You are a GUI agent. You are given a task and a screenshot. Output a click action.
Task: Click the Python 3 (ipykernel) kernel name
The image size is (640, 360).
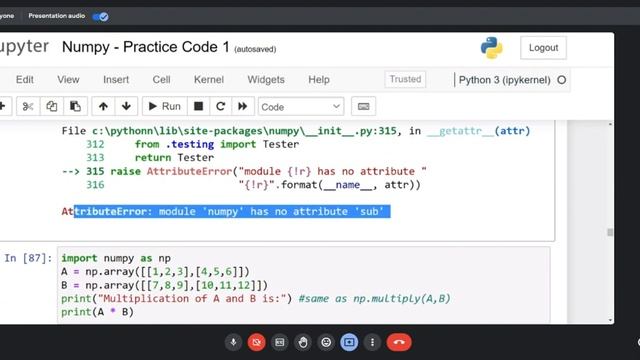click(x=504, y=80)
